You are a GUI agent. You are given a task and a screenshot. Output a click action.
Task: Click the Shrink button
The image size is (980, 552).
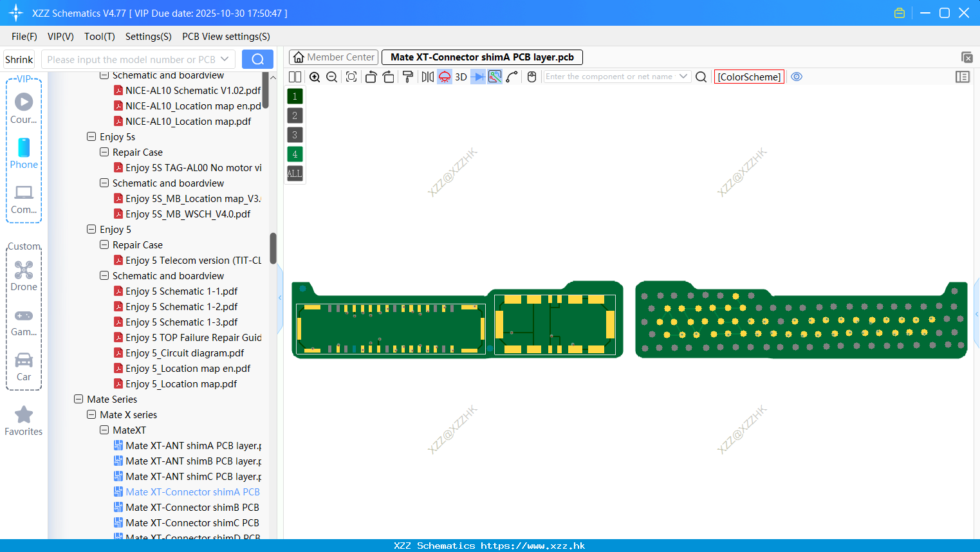(19, 59)
